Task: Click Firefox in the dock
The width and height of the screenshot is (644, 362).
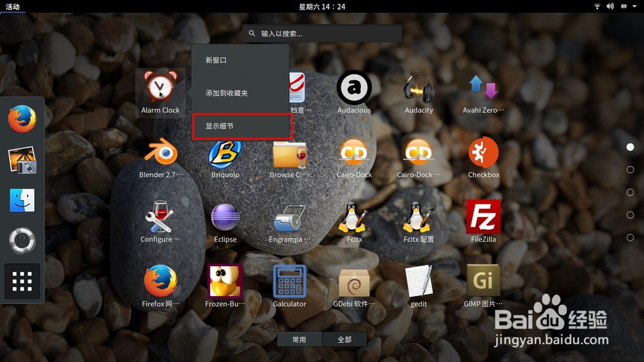Action: tap(22, 119)
